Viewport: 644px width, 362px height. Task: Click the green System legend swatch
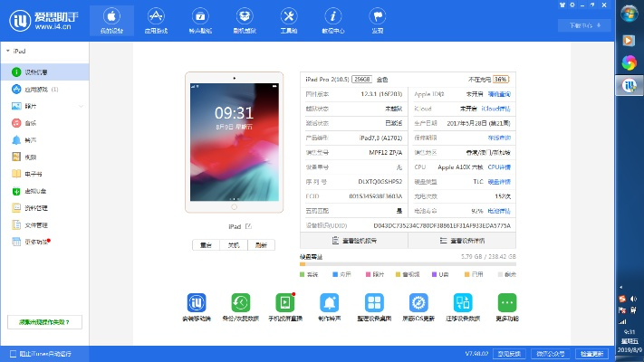click(303, 274)
